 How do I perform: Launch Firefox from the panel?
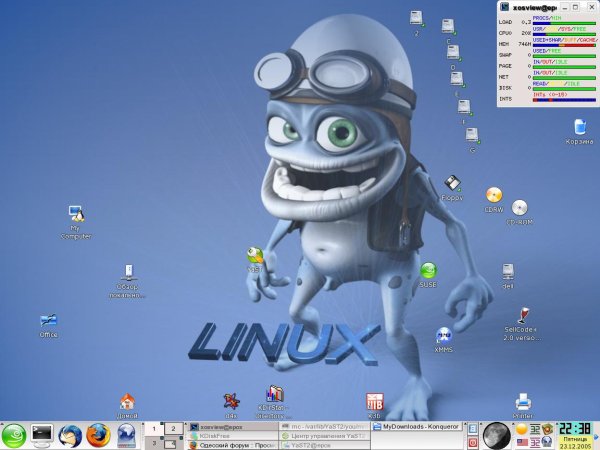pos(98,436)
